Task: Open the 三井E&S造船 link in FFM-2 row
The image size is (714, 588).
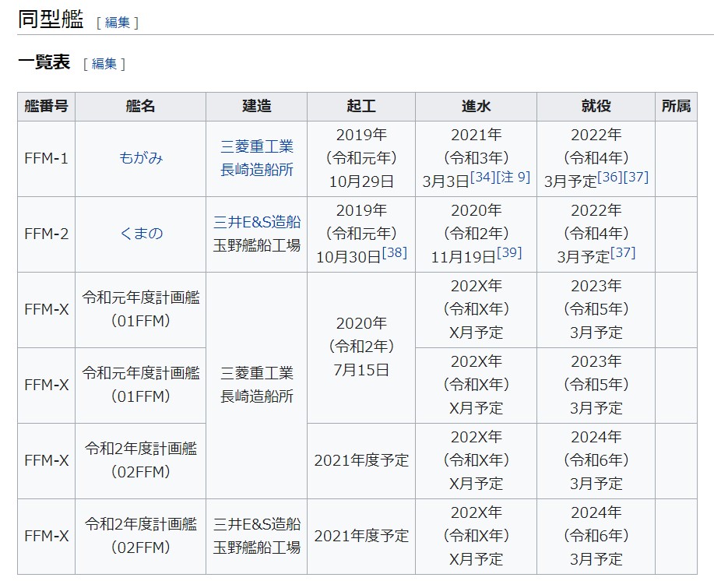Action: pyautogui.click(x=257, y=222)
